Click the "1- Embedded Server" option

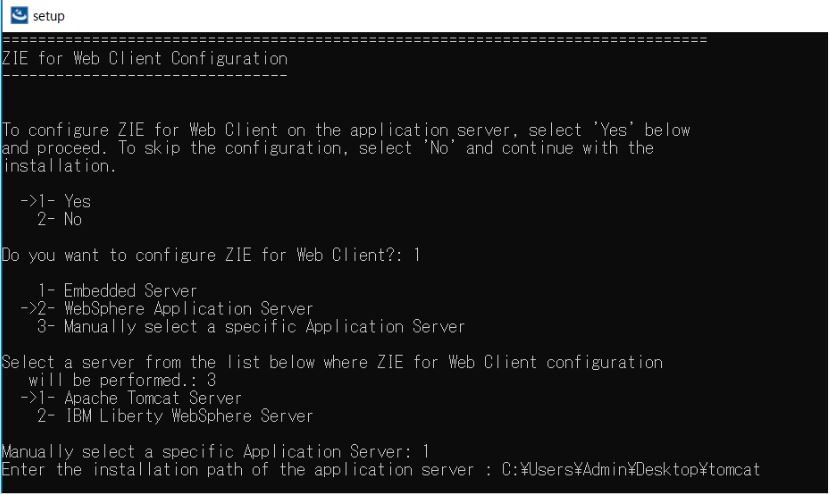[x=119, y=291]
